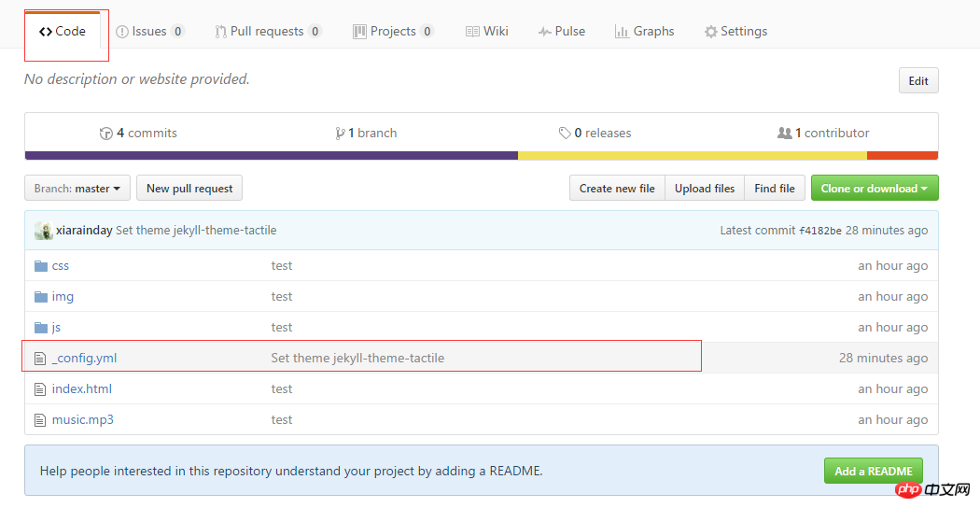The image size is (980, 508).
Task: Click the Edit description button
Action: click(x=918, y=81)
